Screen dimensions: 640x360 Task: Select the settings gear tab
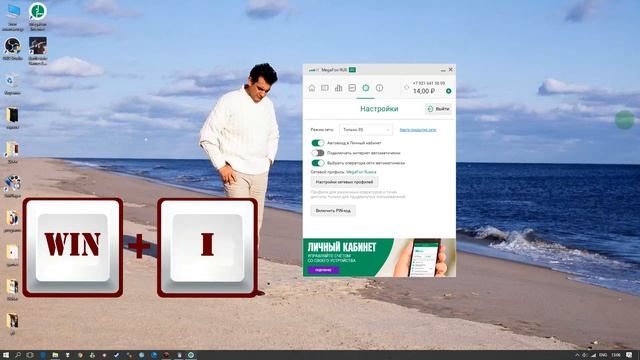click(366, 88)
